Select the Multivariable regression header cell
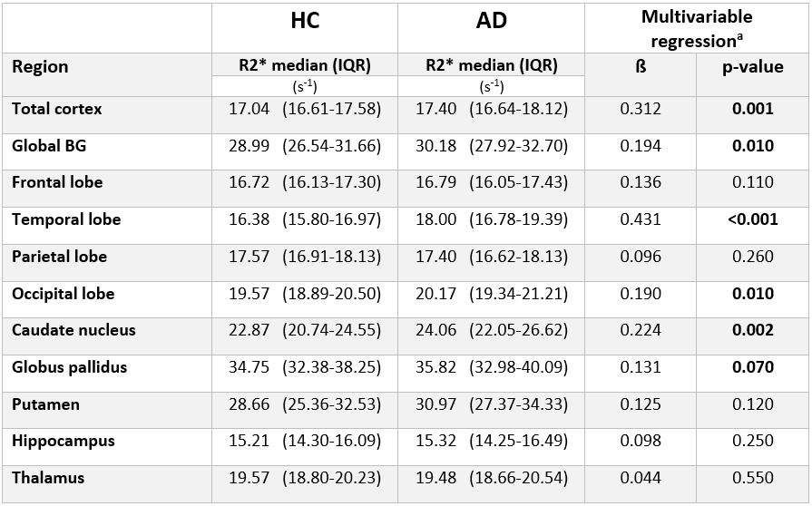The image size is (812, 506). 697,29
